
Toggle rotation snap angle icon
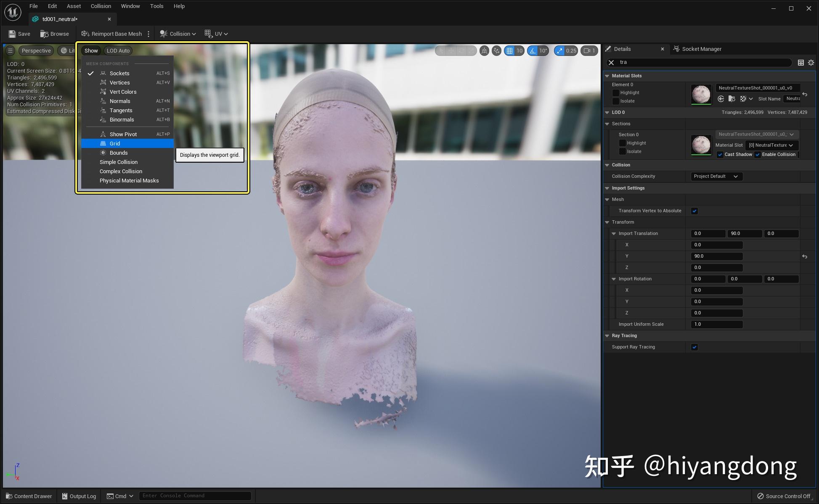533,51
